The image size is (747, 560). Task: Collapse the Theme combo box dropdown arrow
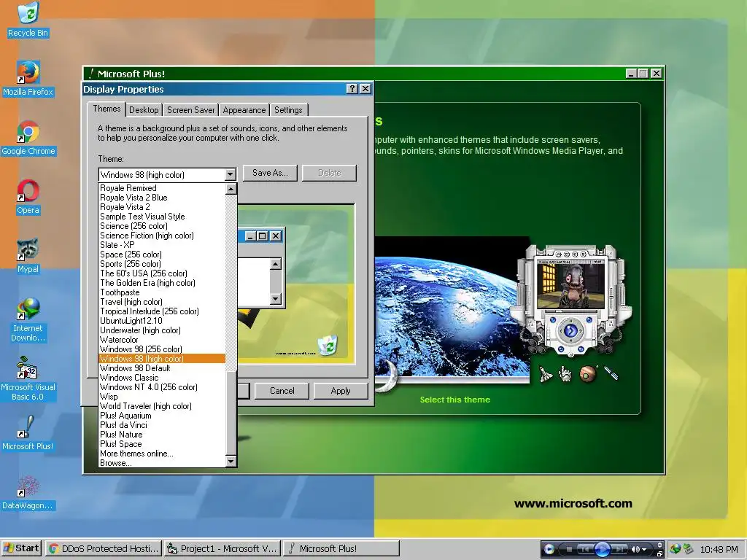(x=231, y=175)
